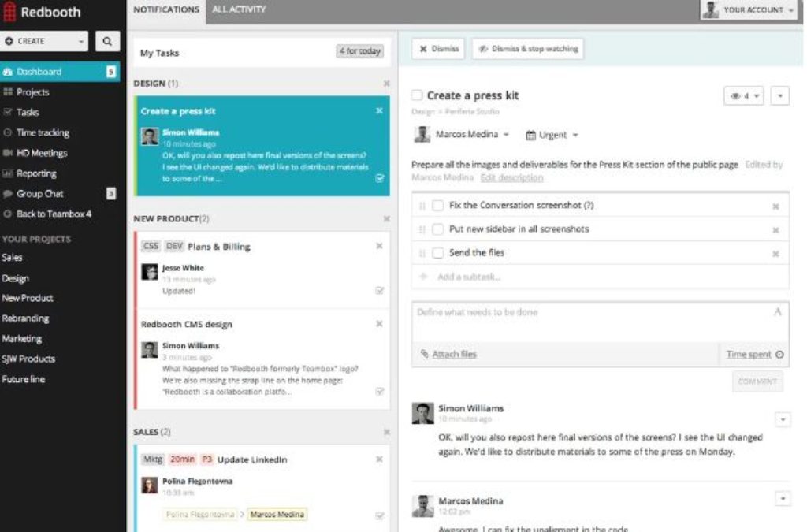807x532 pixels.
Task: Grab drag handle of Send the files subtask
Action: click(x=422, y=253)
